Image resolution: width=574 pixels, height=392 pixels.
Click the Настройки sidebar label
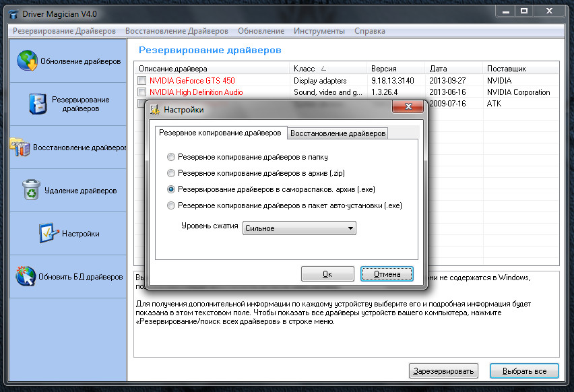pos(81,234)
